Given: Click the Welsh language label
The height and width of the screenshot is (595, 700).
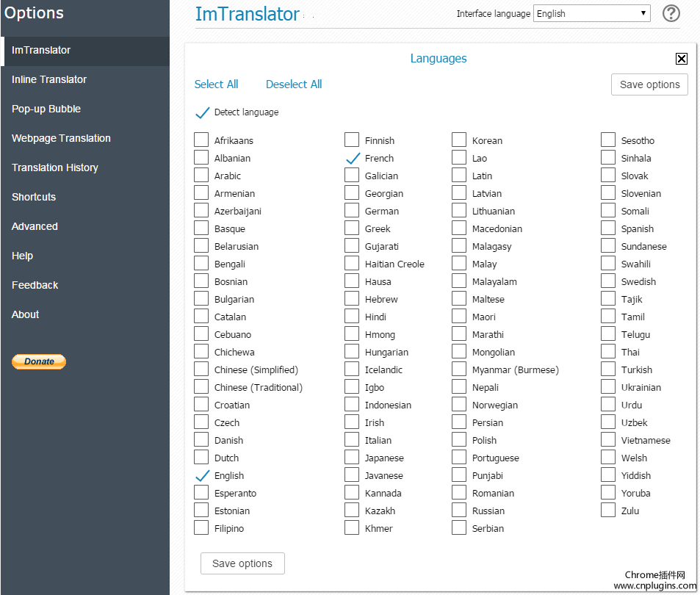Looking at the screenshot, I should (634, 458).
